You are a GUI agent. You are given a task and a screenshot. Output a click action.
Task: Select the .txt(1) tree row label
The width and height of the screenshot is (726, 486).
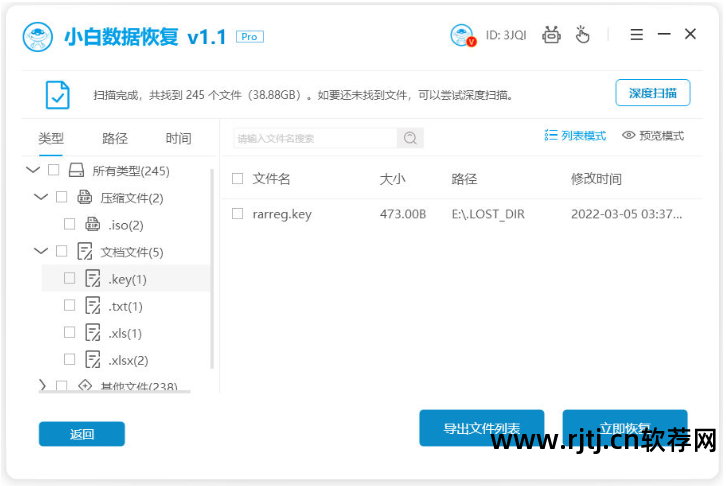tap(125, 306)
